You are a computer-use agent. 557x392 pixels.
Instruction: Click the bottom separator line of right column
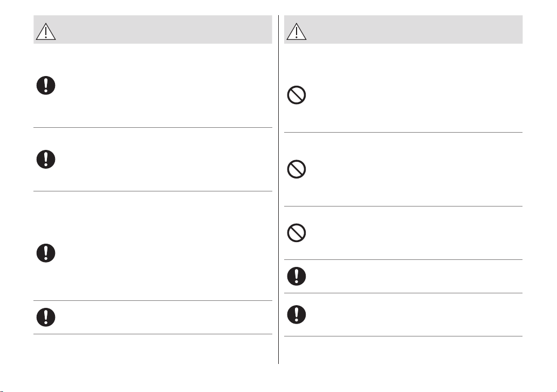(x=403, y=336)
